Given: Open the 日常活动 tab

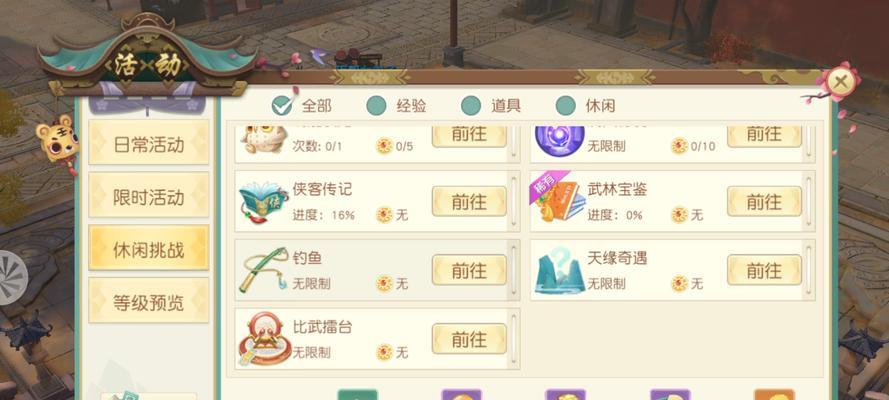Looking at the screenshot, I should point(149,144).
